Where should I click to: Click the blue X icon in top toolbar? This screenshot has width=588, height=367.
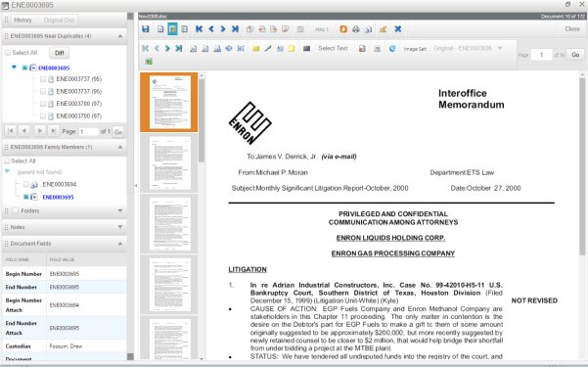[398, 29]
